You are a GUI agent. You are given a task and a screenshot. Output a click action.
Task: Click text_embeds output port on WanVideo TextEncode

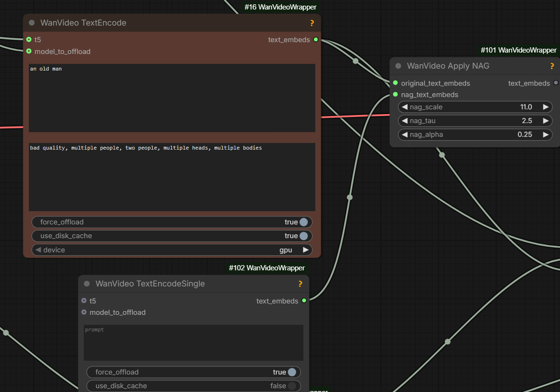point(316,40)
